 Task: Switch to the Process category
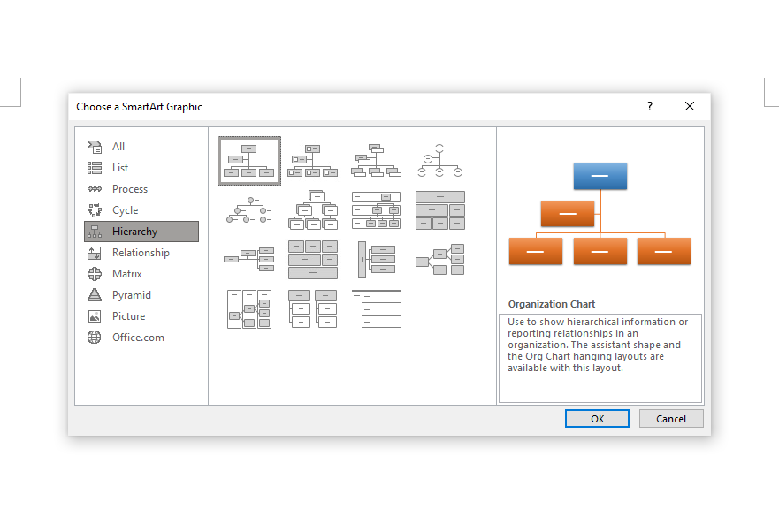tap(129, 189)
